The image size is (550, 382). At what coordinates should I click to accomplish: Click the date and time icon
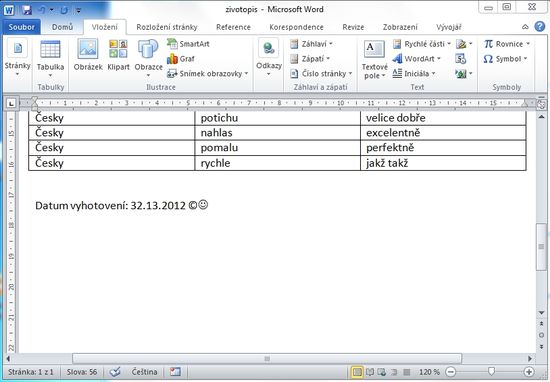point(461,59)
